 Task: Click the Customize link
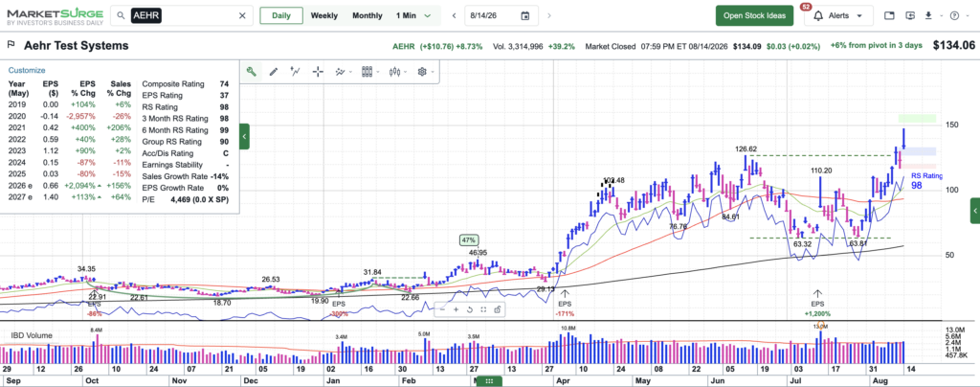coord(27,70)
